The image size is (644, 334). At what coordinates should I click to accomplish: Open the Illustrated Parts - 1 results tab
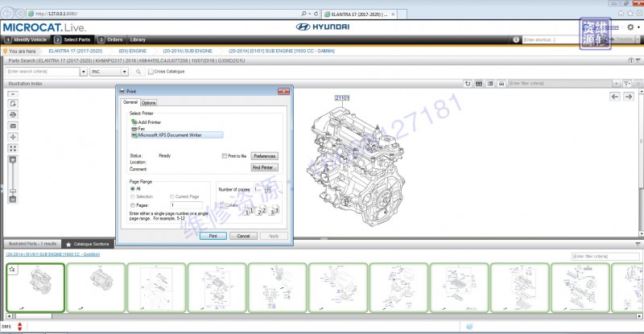coord(32,244)
